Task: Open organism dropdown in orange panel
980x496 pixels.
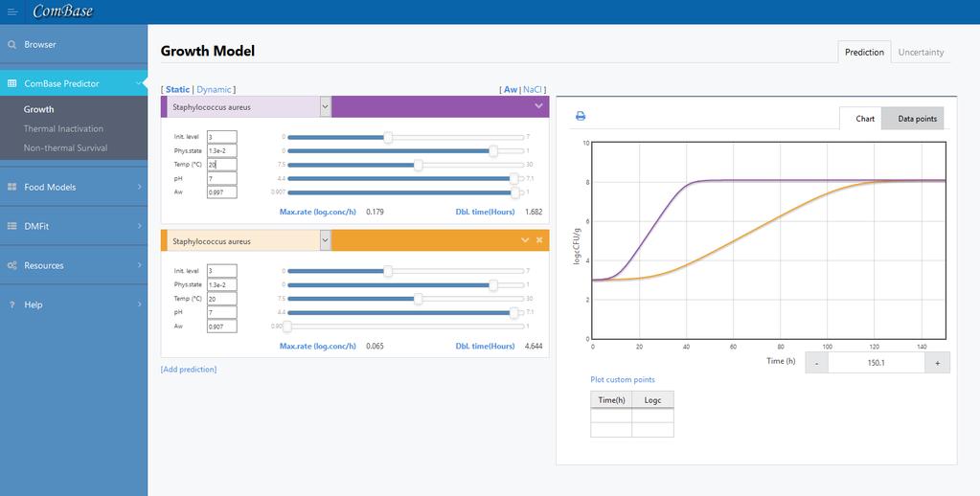Action: coord(325,240)
